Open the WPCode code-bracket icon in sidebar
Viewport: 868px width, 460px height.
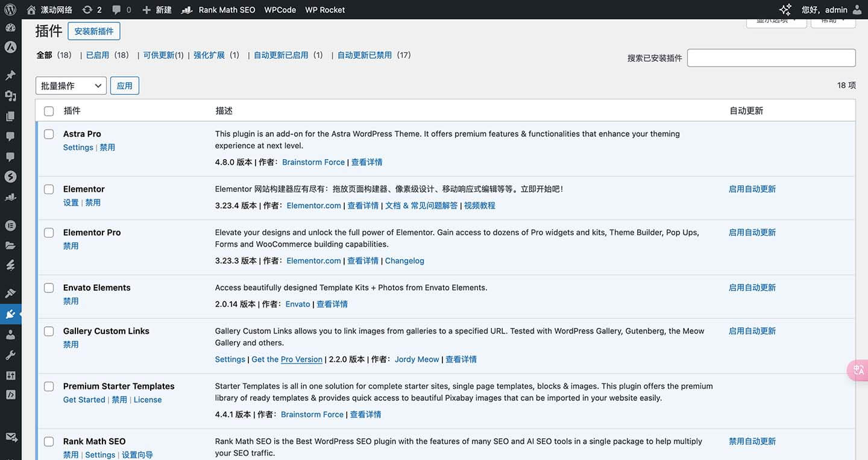(x=10, y=395)
